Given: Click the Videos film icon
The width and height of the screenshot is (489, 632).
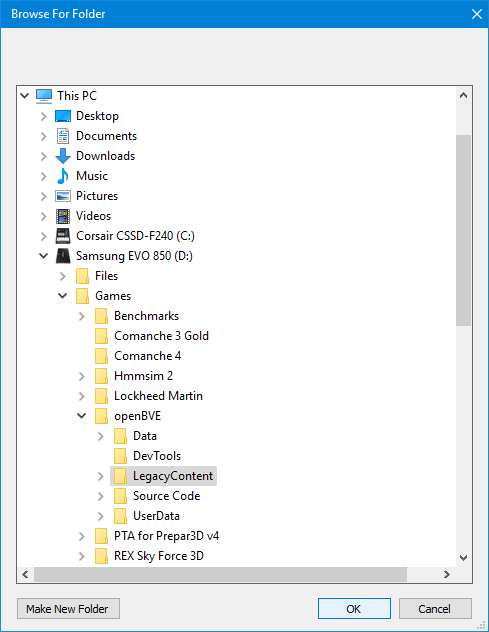Looking at the screenshot, I should click(63, 216).
